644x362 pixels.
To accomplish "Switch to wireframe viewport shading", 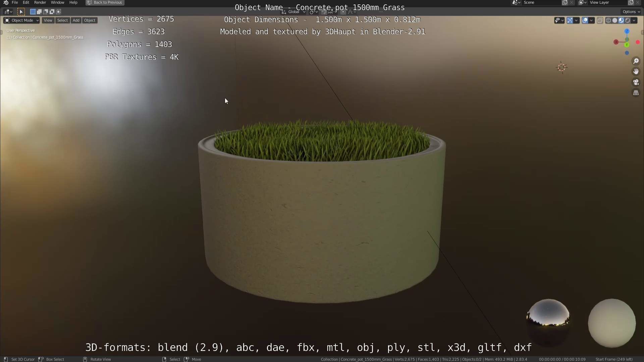I will point(608,20).
